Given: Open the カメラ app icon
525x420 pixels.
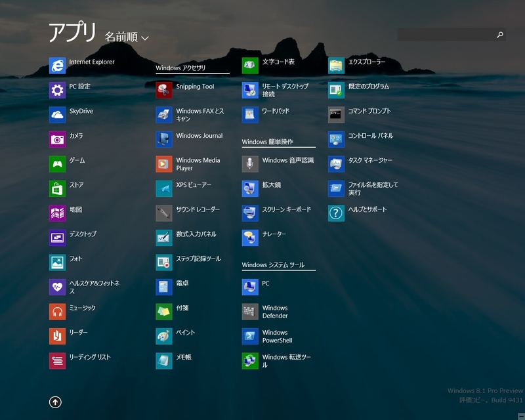Looking at the screenshot, I should (57, 139).
